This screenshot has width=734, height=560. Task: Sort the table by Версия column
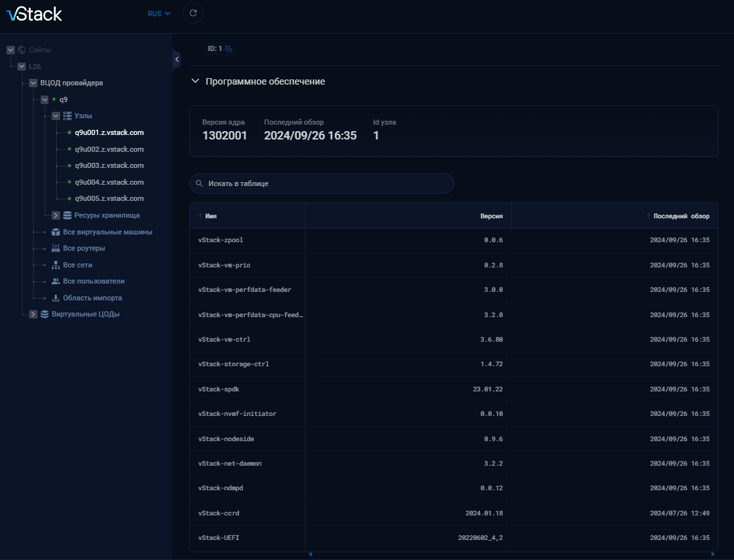click(x=491, y=216)
